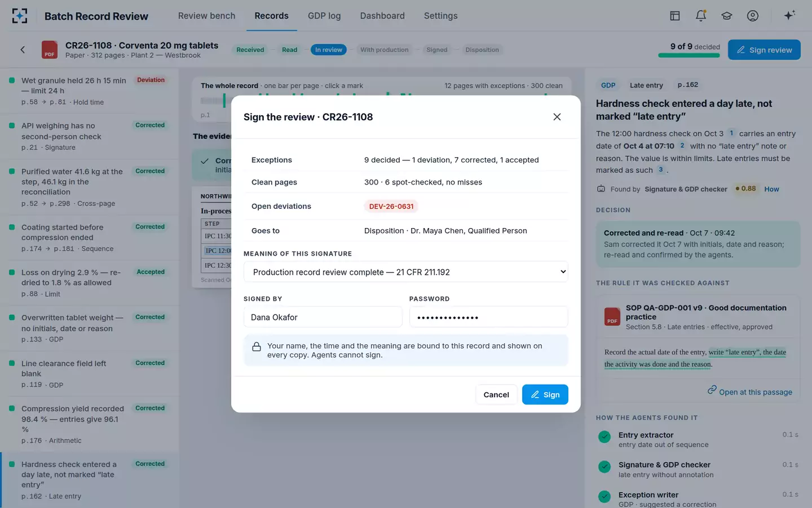Click the lock icon in signature notice
812x508 pixels.
[257, 347]
